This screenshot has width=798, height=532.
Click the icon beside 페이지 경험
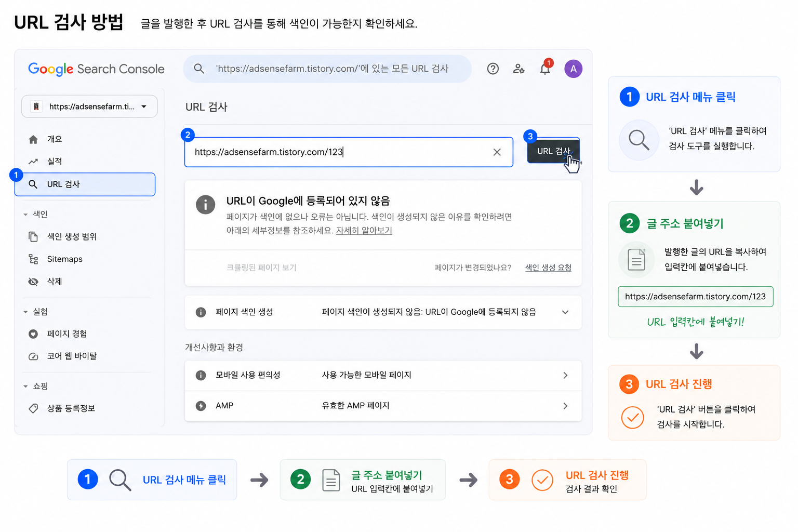click(33, 334)
